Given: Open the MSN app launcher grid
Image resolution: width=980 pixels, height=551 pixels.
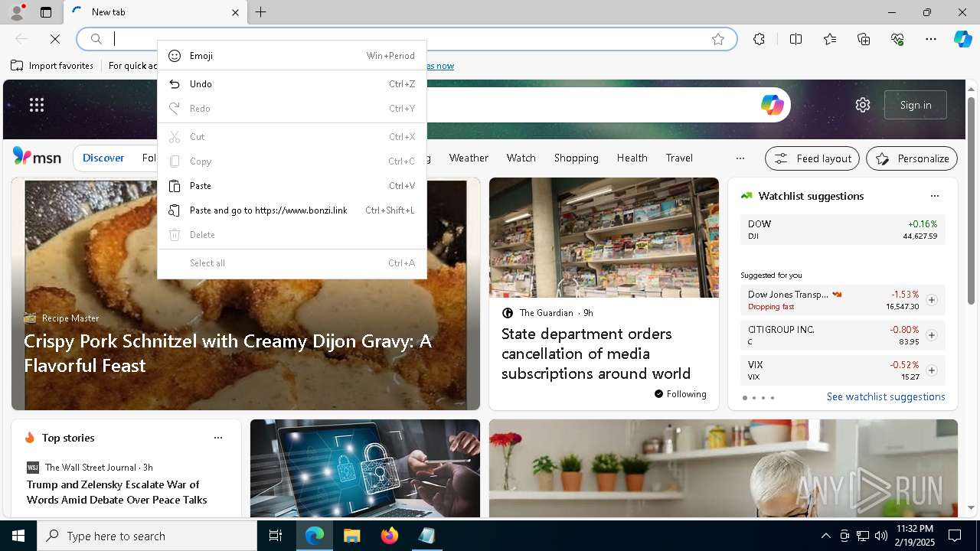Looking at the screenshot, I should (x=37, y=105).
